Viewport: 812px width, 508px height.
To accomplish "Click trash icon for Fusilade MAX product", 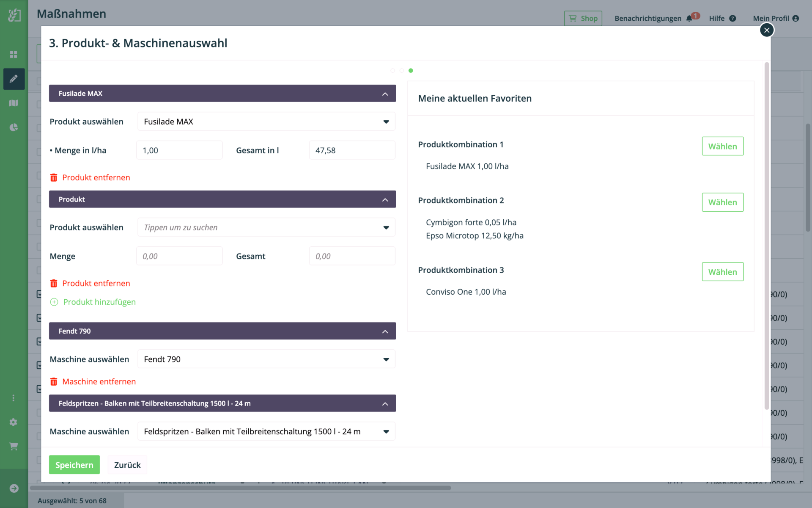I will pyautogui.click(x=54, y=177).
